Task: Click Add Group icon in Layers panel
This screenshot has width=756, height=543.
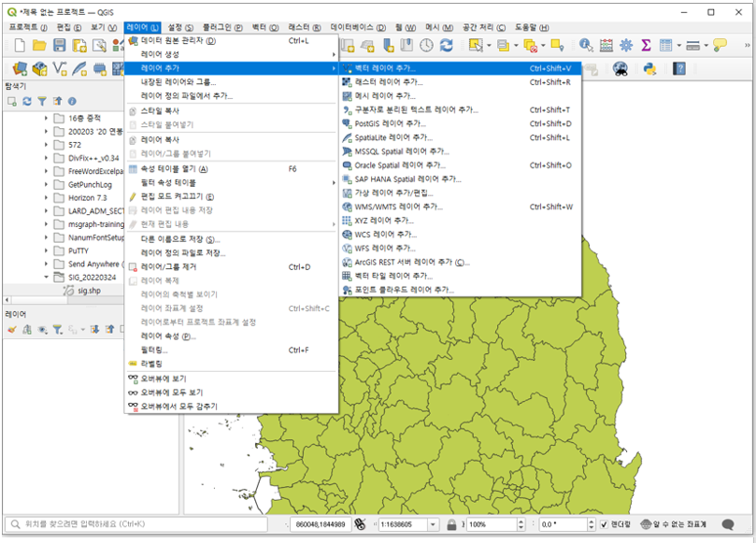Action: (x=27, y=329)
